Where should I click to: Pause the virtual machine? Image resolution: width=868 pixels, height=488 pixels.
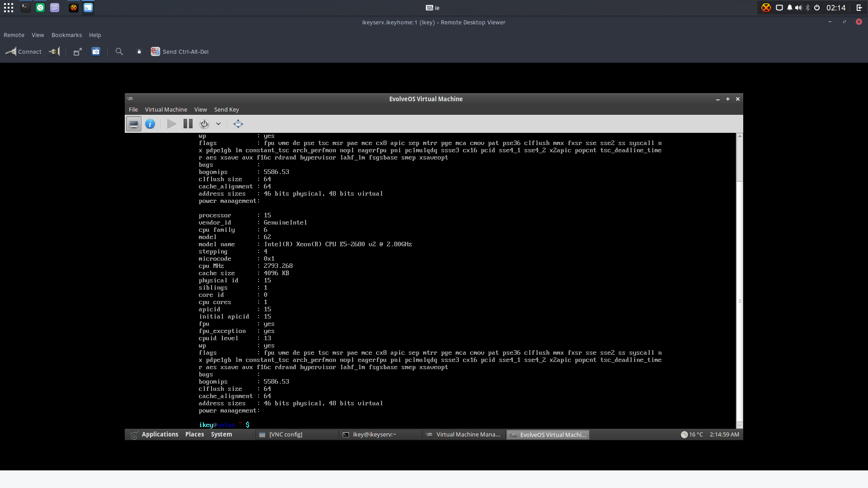[188, 123]
